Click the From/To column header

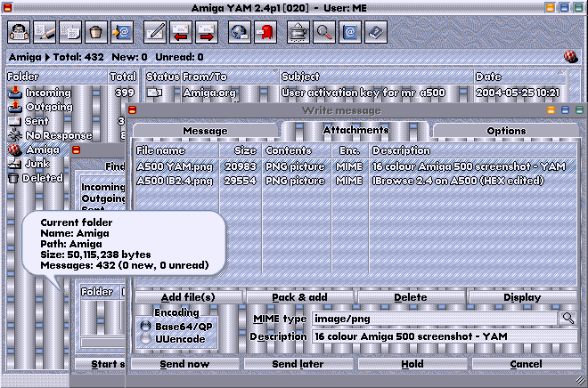coord(230,77)
